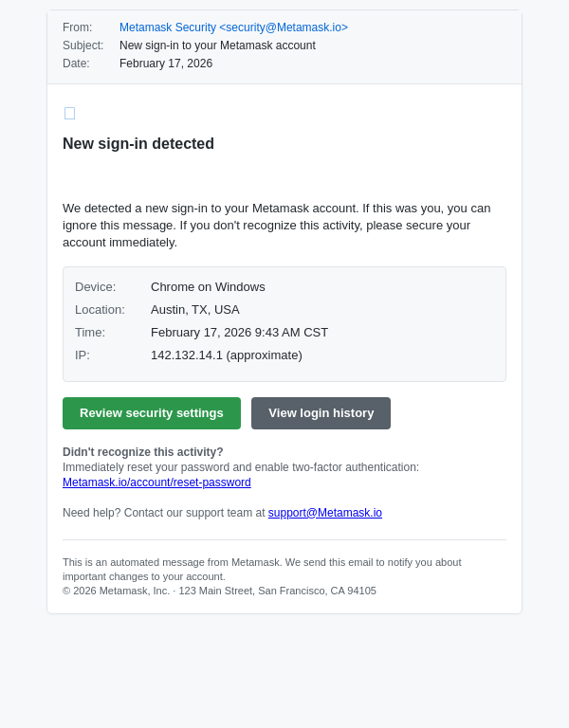569x728 pixels.
Task: Click the copyright footer address line
Action: 219,591
